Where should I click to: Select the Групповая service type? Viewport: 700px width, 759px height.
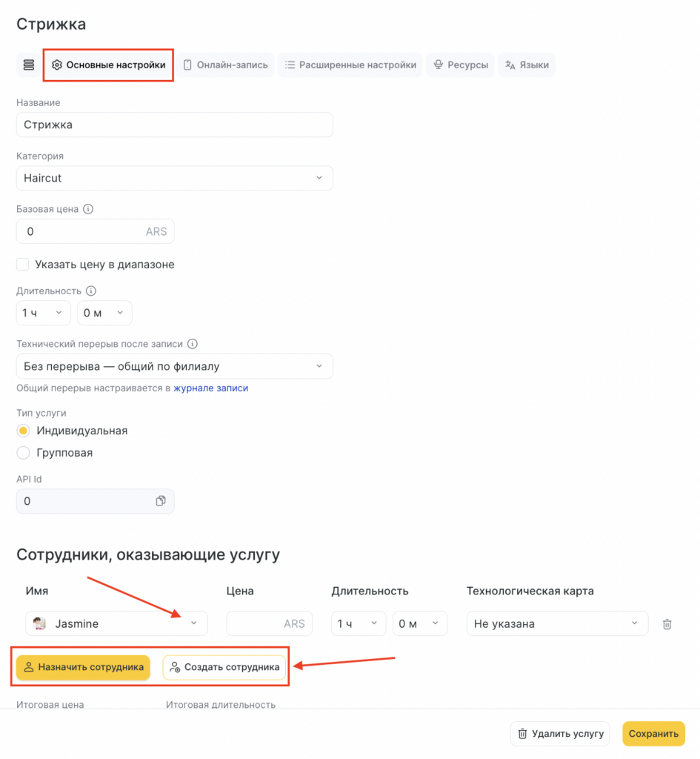(23, 452)
